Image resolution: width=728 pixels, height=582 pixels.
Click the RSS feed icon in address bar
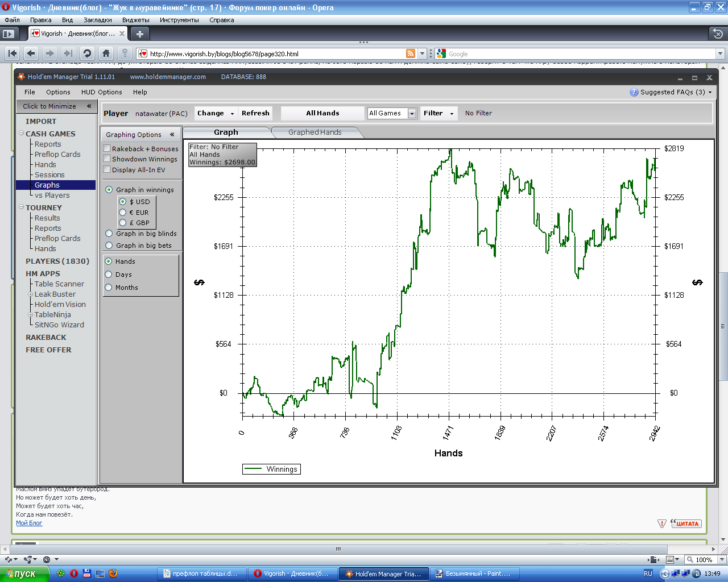410,53
